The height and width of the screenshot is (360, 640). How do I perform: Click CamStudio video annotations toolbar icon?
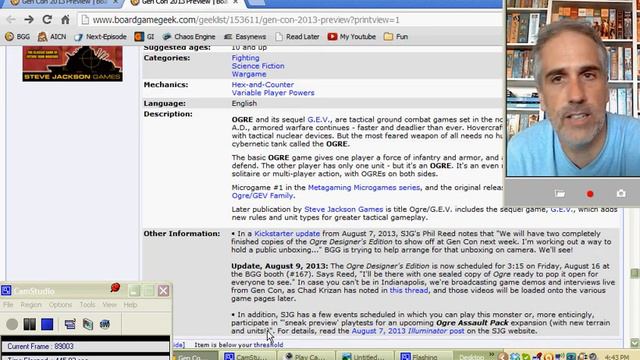[x=88, y=324]
